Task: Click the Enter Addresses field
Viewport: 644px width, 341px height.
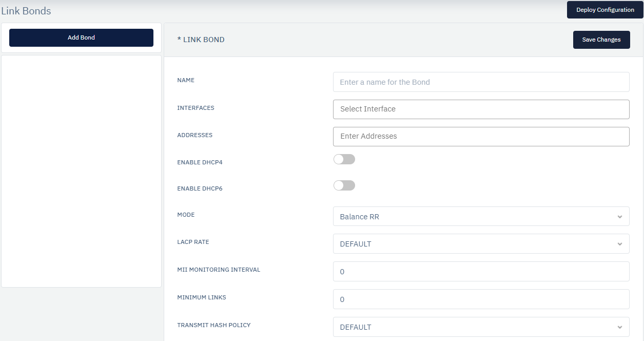Action: (481, 136)
